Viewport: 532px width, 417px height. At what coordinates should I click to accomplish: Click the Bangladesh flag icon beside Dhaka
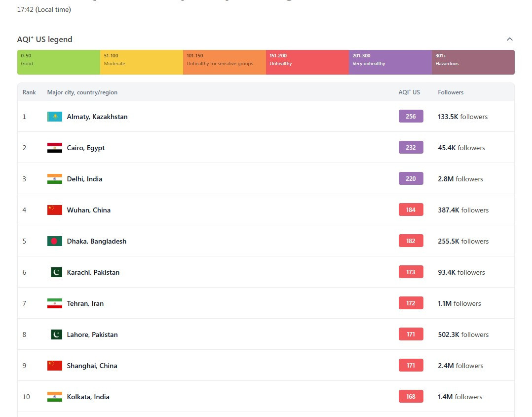(x=55, y=241)
